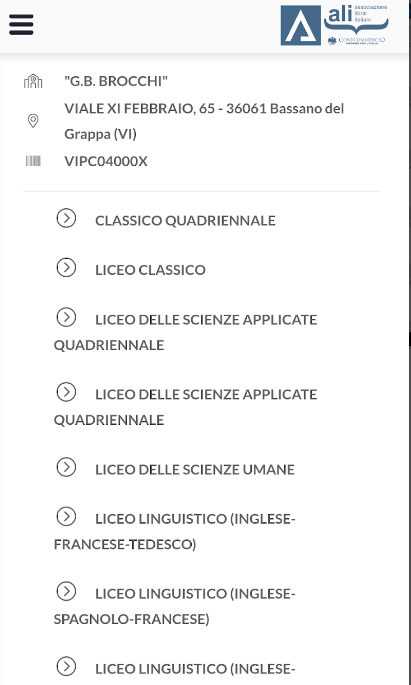Click the map location pin icon
The height and width of the screenshot is (685, 411).
33,121
